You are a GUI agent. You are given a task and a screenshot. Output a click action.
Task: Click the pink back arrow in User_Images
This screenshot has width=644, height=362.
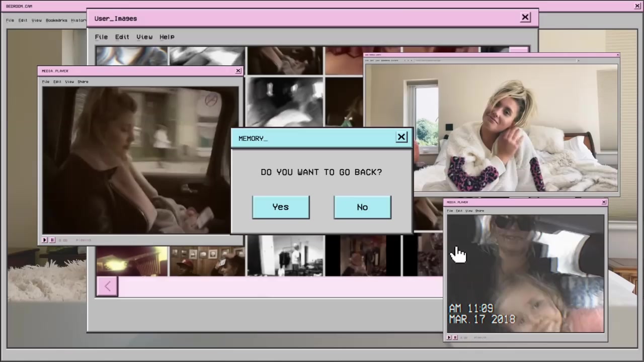[107, 287]
